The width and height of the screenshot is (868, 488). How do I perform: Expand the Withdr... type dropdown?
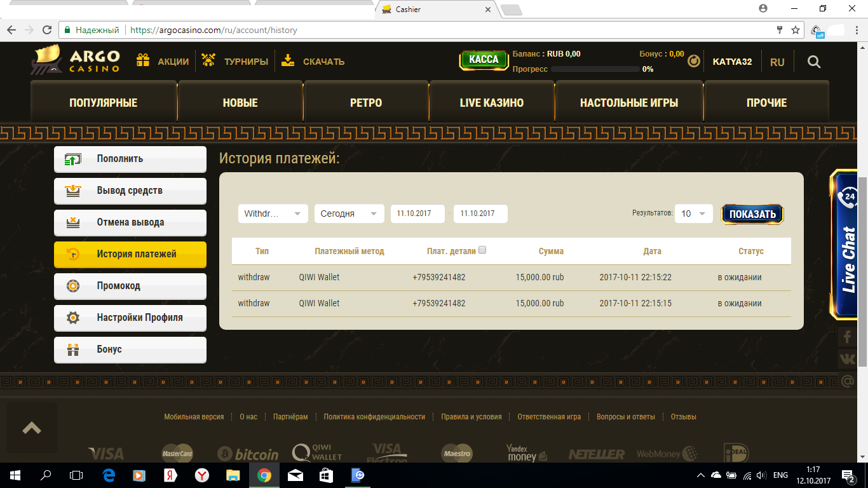coord(273,214)
